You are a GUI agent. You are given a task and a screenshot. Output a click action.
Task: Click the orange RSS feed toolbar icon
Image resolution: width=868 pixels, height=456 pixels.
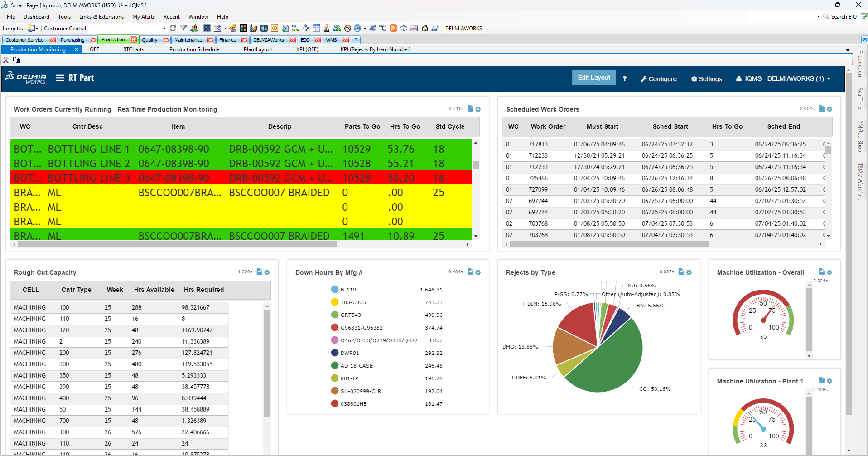pos(393,28)
